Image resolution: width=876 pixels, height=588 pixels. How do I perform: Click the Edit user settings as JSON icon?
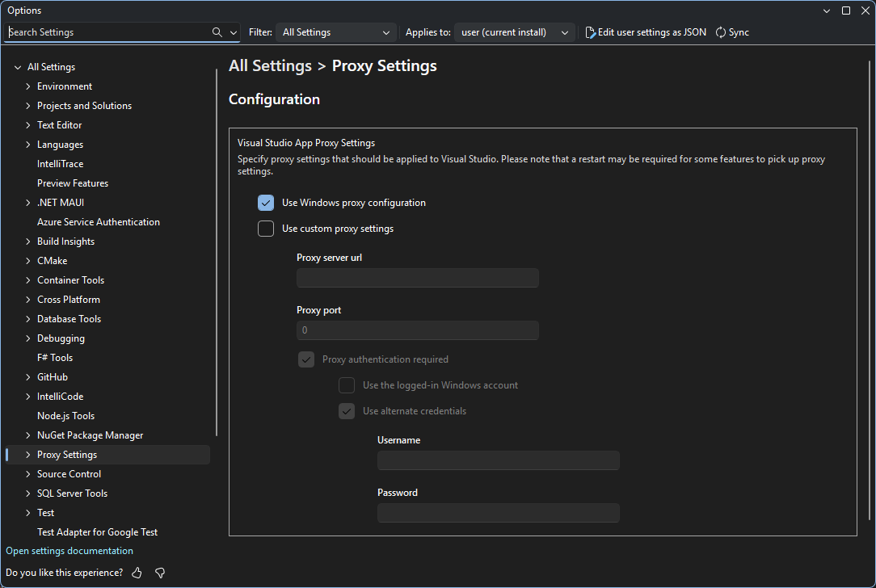click(590, 31)
